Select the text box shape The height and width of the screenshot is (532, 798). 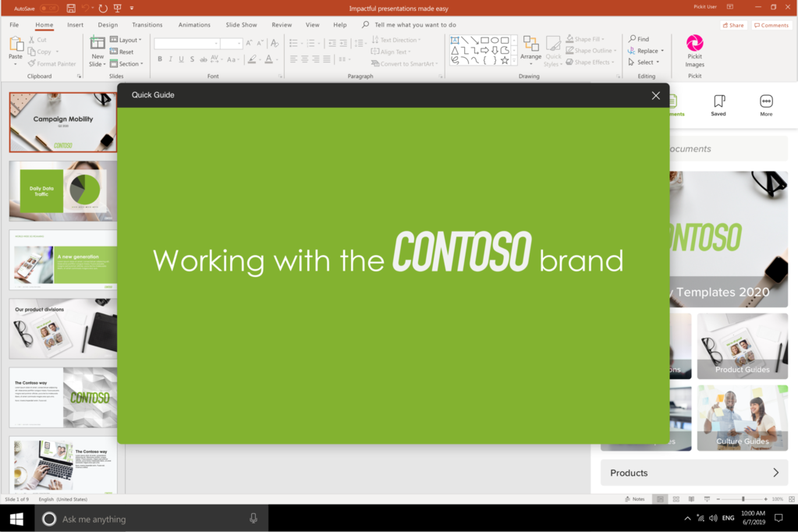455,40
